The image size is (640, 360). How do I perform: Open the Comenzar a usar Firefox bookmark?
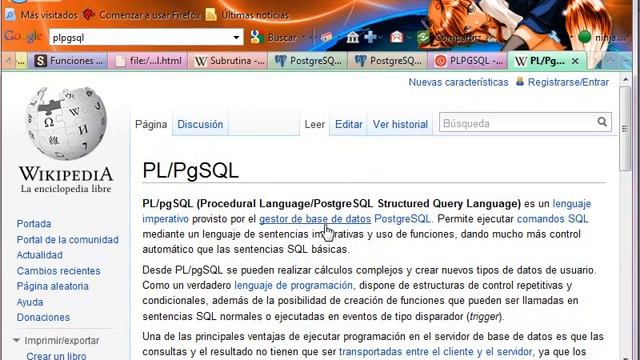pyautogui.click(x=142, y=15)
